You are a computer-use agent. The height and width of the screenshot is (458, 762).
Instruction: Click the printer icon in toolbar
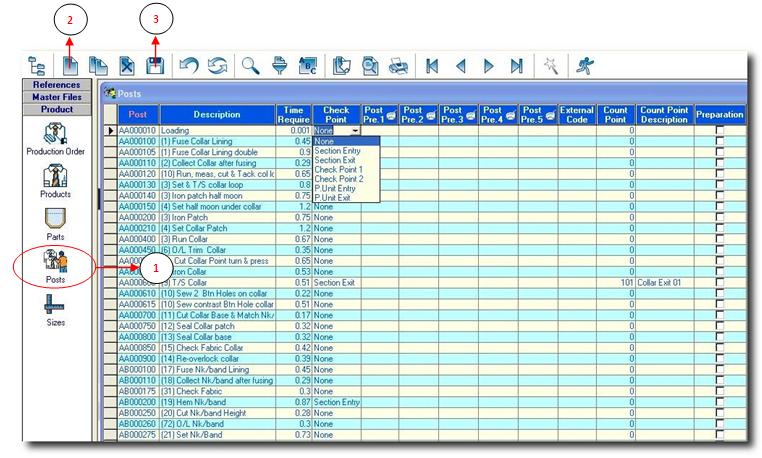point(397,66)
